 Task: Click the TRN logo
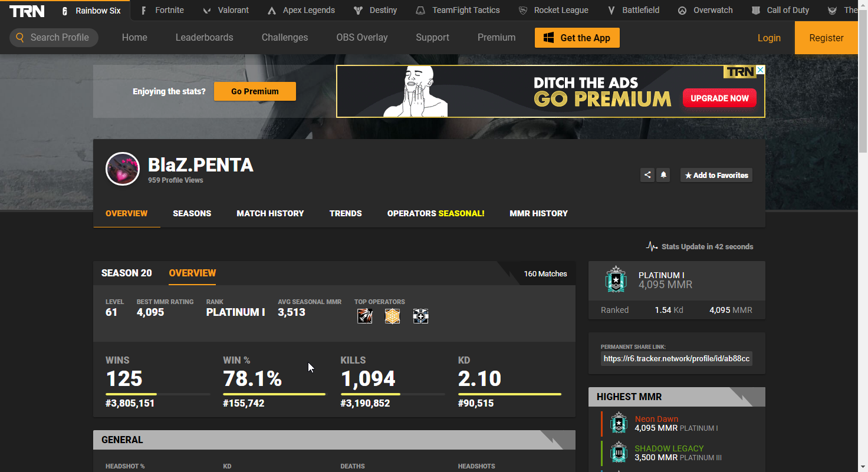click(x=27, y=11)
